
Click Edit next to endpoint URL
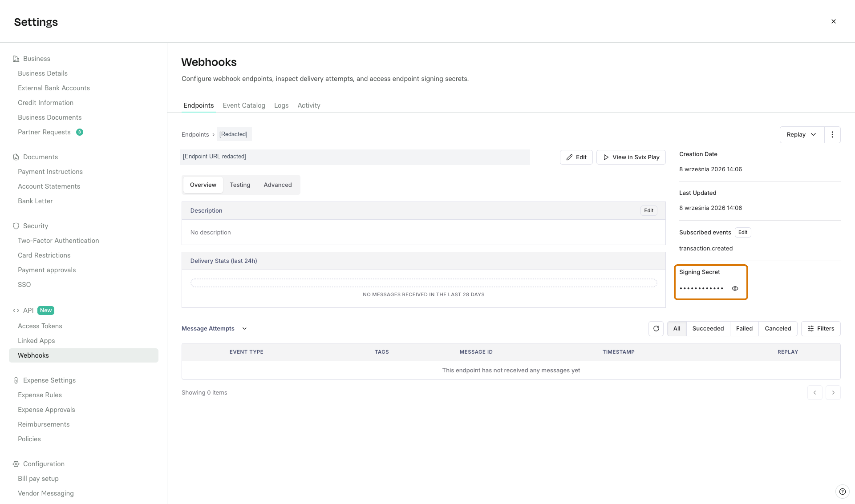(x=576, y=157)
